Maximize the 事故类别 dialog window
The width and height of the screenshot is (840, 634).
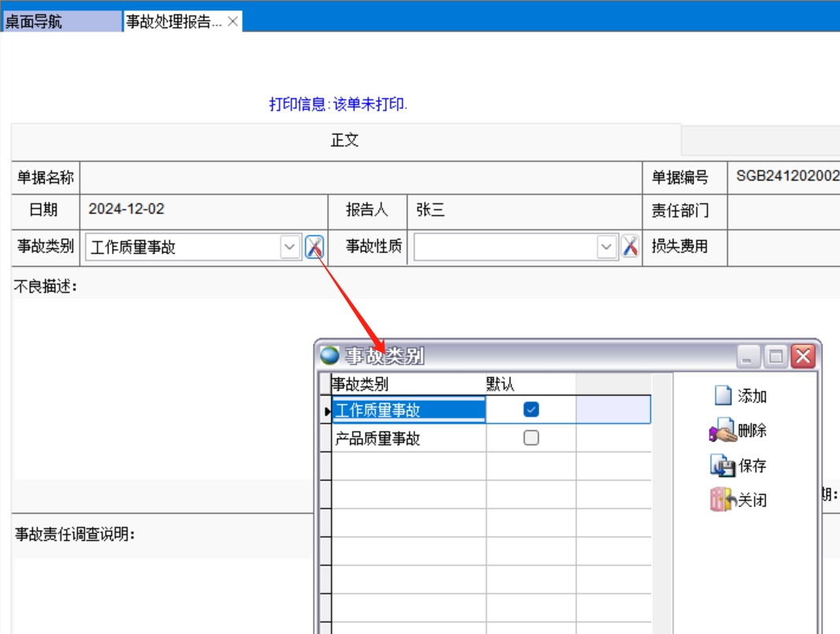click(x=776, y=357)
